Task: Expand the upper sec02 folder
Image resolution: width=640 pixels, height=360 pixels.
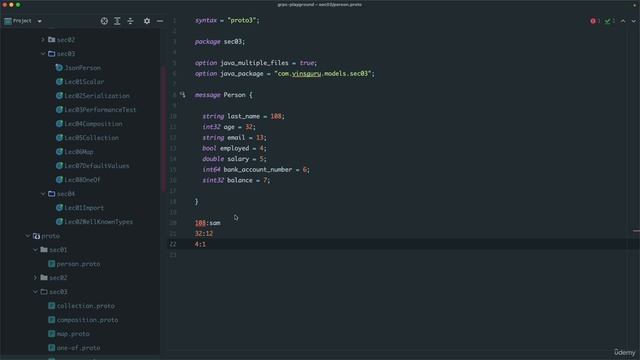Action: [43, 40]
